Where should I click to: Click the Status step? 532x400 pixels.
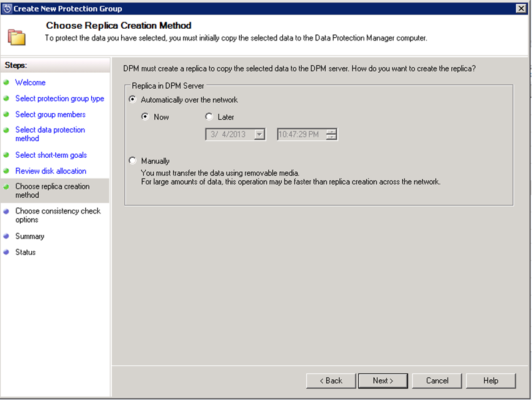click(25, 252)
